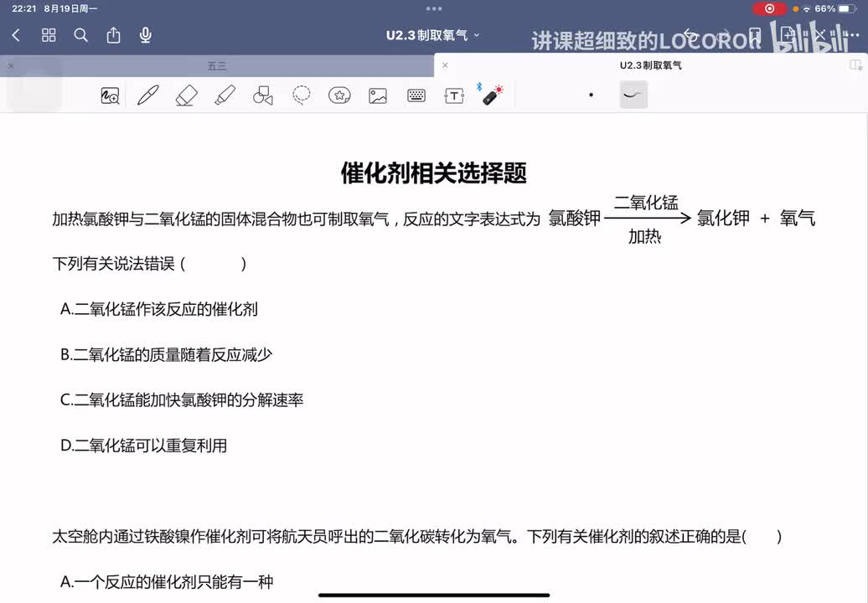Open the Elements sticker tool
The width and height of the screenshot is (868, 603).
(339, 95)
